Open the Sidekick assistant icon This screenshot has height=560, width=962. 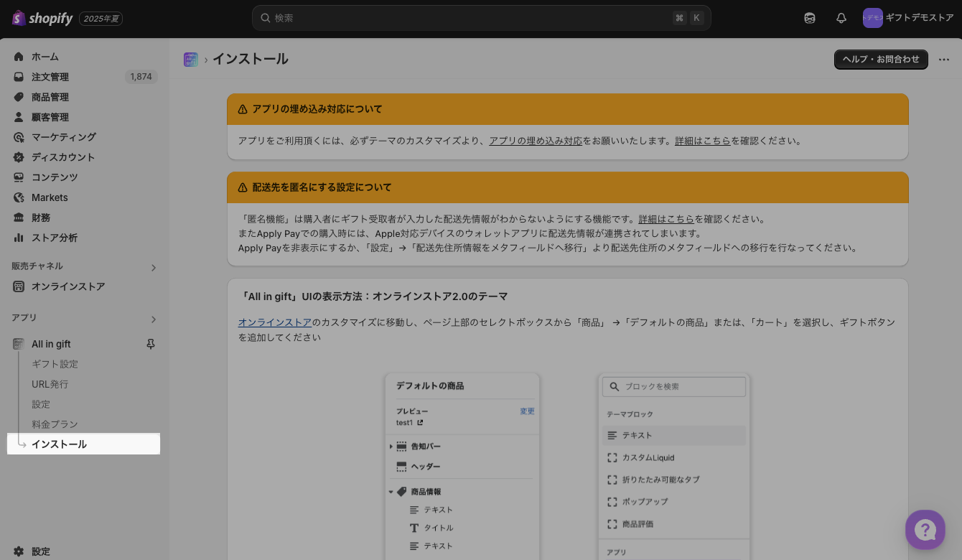[810, 19]
